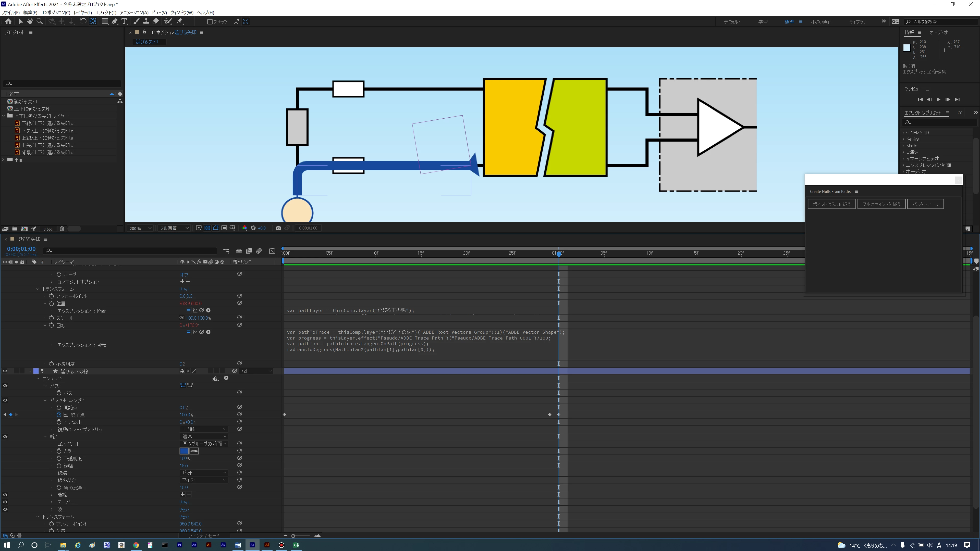This screenshot has width=980, height=551.
Task: Open the 200 % magnification dropdown
Action: [140, 228]
